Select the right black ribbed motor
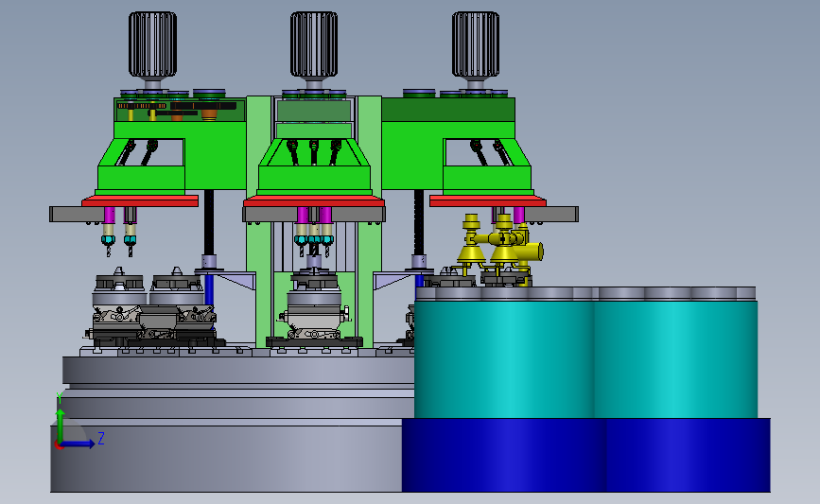820x504 pixels. (x=476, y=44)
